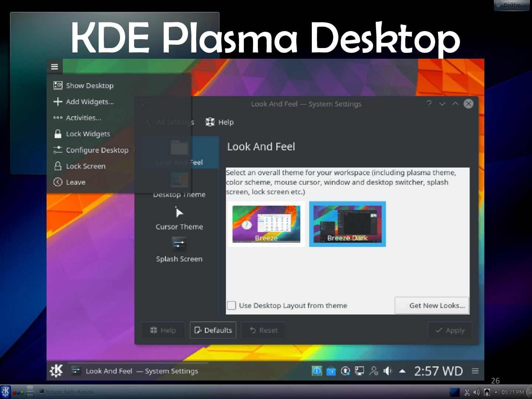Click the scissors clipboard icon in outer tray
Image resolution: width=532 pixels, height=399 pixels.
point(467,392)
